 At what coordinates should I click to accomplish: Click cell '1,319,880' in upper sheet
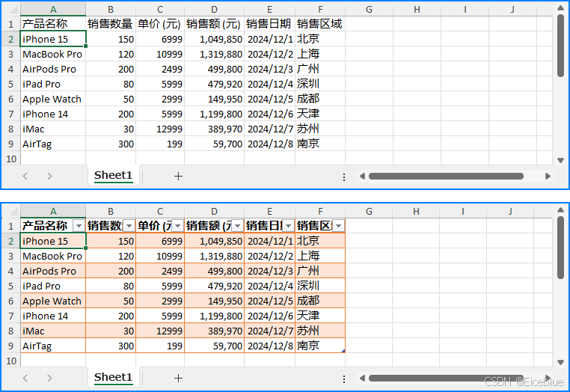214,54
